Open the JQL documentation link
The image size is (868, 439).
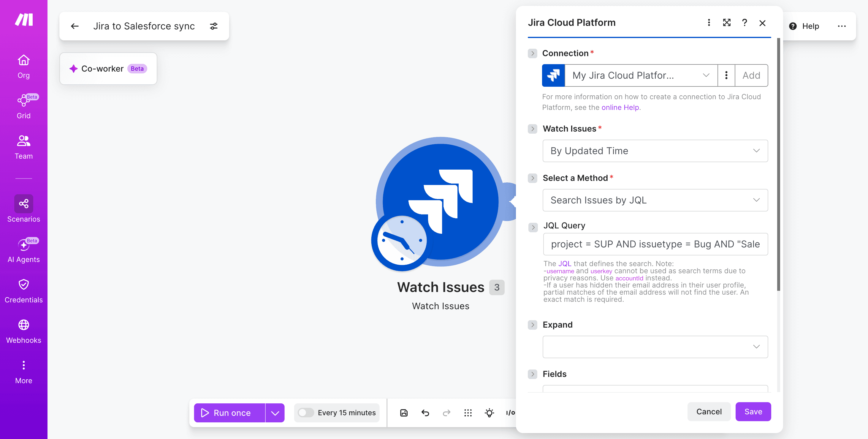(564, 264)
